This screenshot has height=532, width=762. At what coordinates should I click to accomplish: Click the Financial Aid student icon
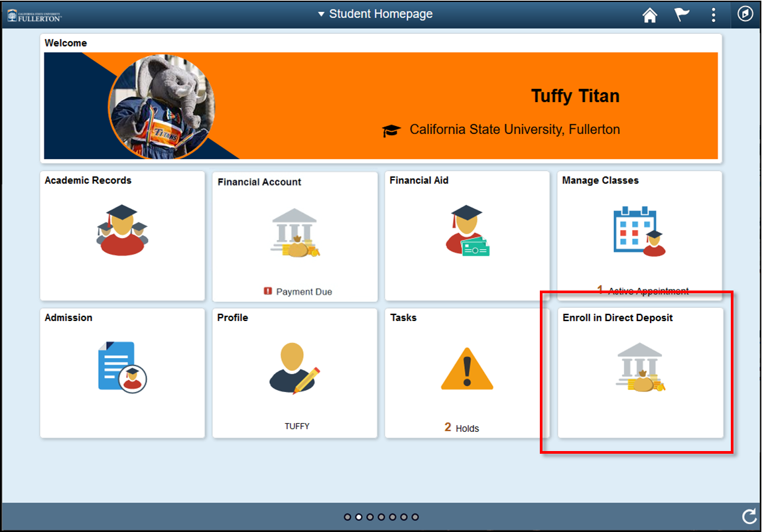click(467, 230)
